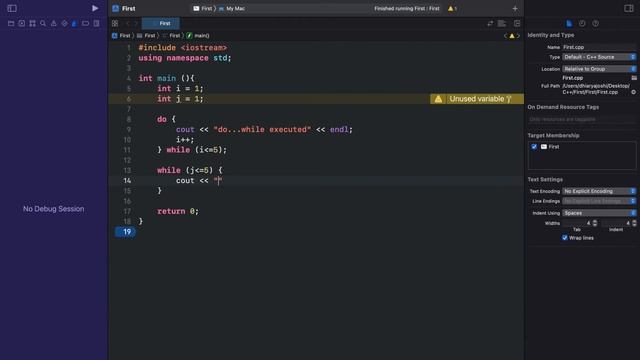The image size is (640, 360).
Task: Reveal full path in Finder arrow
Action: click(633, 92)
